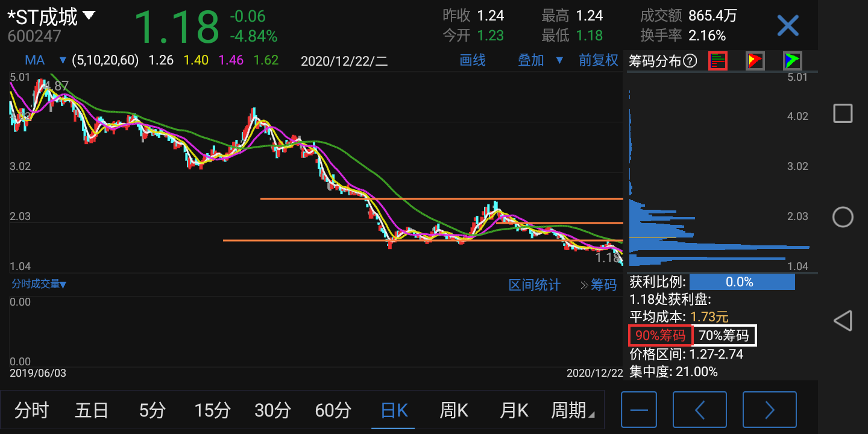The height and width of the screenshot is (434, 868).
Task: Click the 集中度 21.00% line
Action: [x=673, y=372]
